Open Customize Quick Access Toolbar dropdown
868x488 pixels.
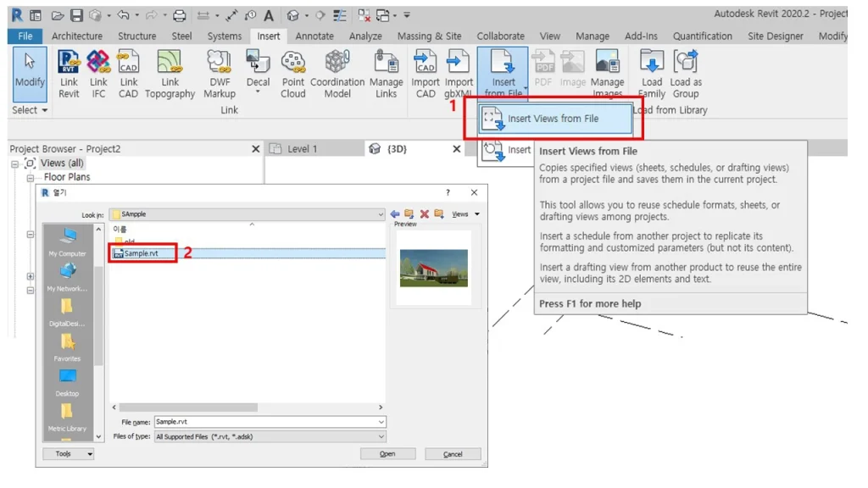(407, 15)
